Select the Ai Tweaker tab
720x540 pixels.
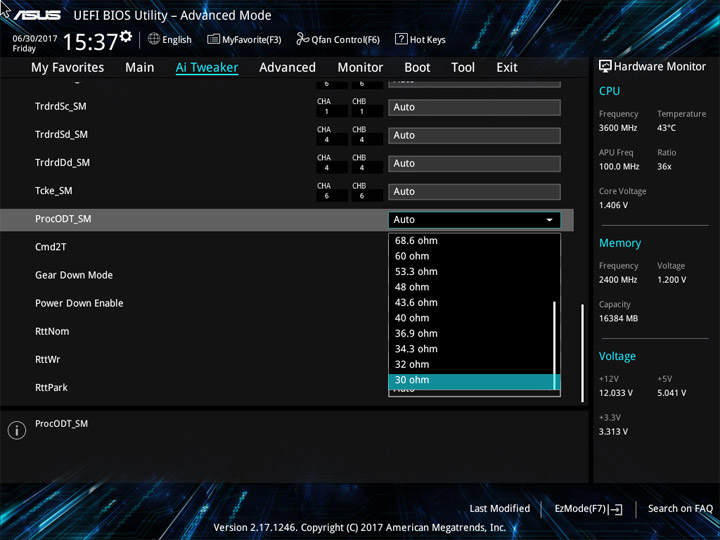coord(207,68)
